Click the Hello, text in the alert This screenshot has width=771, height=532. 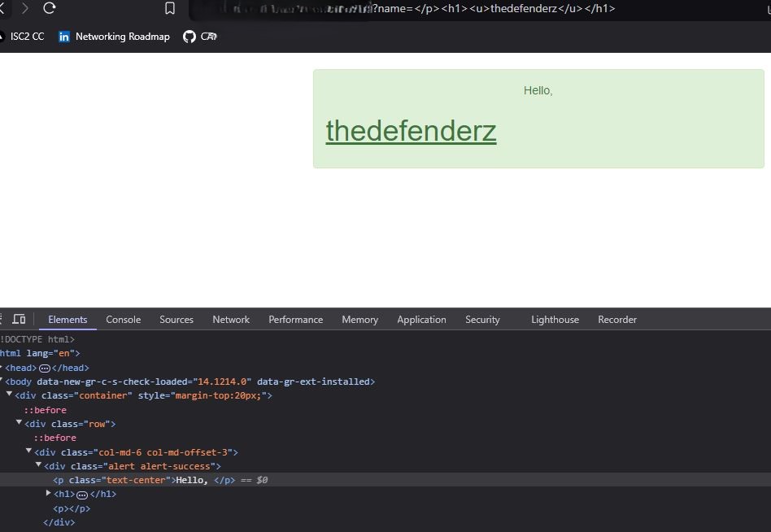tap(538, 90)
